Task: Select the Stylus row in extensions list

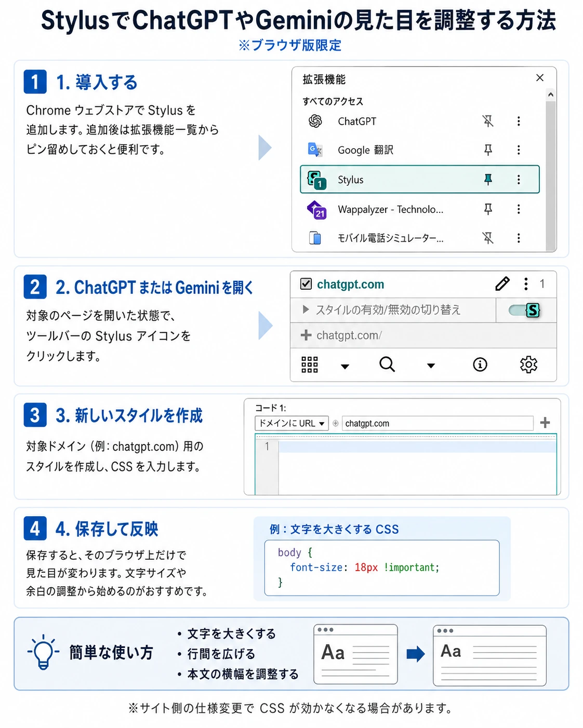Action: click(x=420, y=180)
